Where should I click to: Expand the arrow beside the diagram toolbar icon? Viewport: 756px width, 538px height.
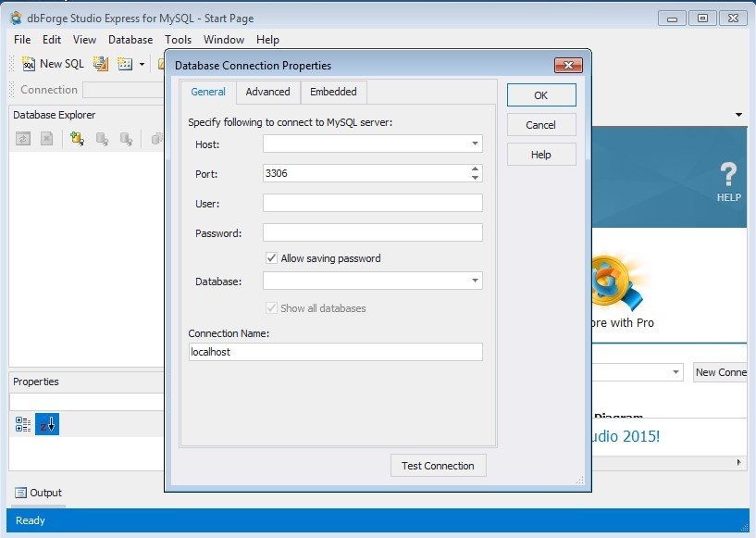click(142, 64)
